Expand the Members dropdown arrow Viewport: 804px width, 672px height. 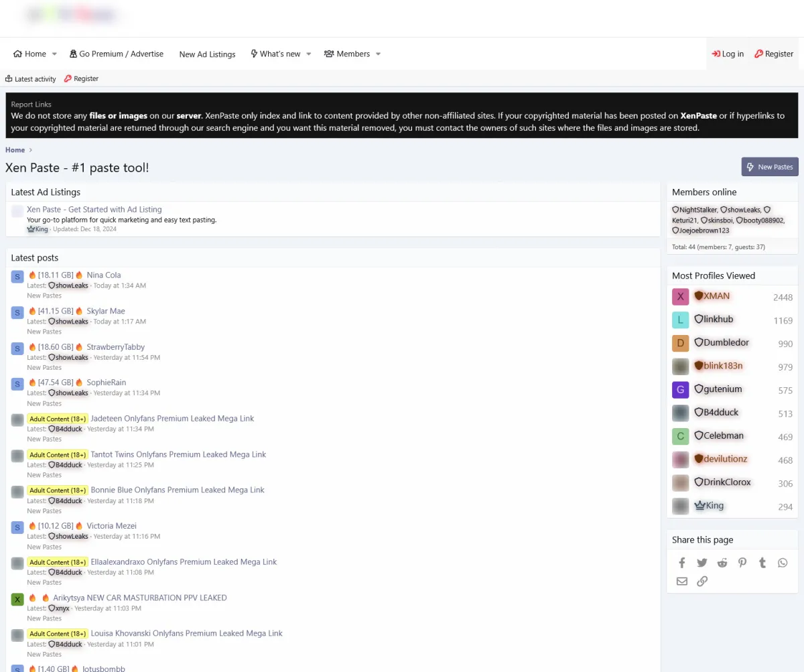point(378,54)
